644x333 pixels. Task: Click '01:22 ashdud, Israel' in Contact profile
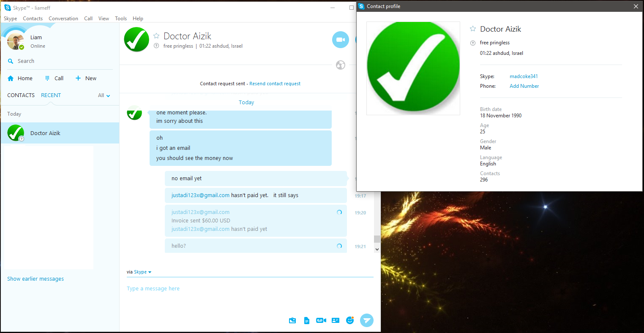click(x=502, y=53)
